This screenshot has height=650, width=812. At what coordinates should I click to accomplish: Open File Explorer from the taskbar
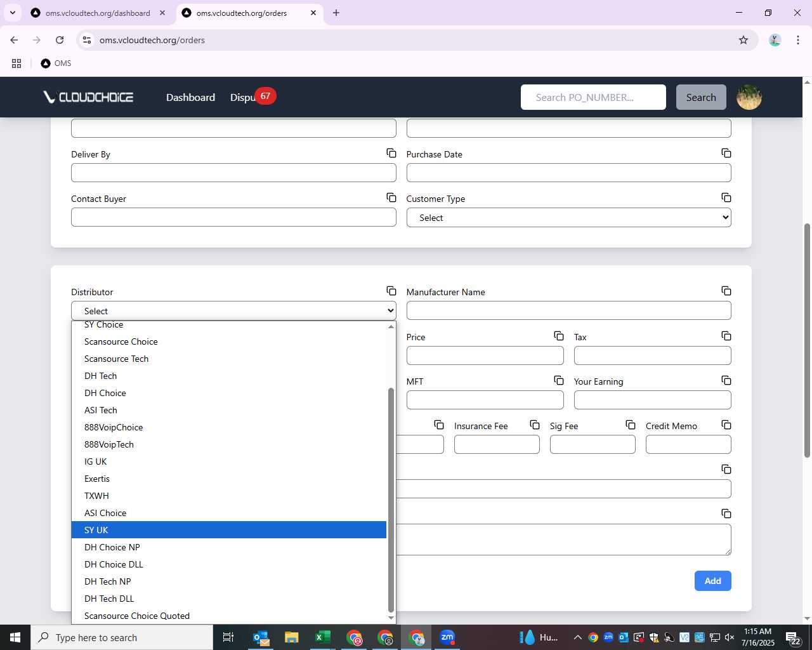[292, 637]
